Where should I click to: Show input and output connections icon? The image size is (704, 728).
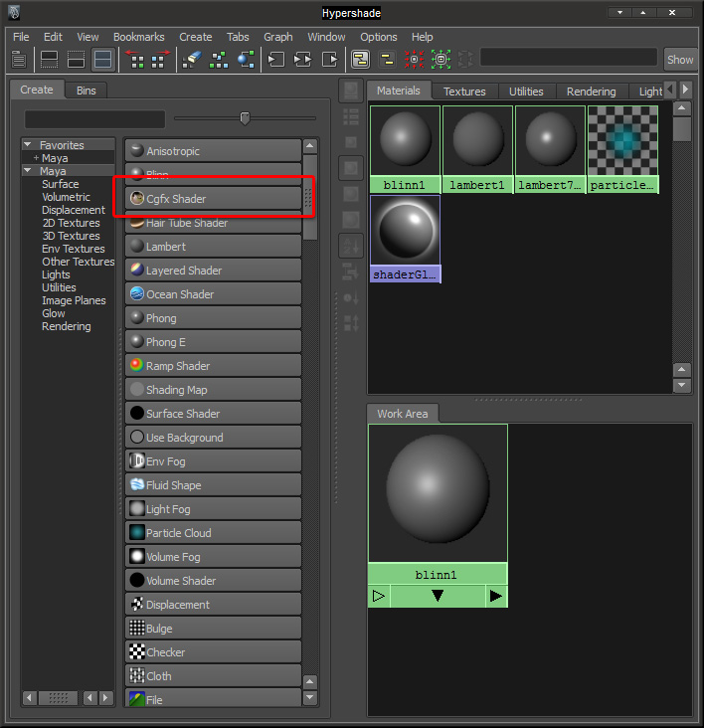[303, 60]
